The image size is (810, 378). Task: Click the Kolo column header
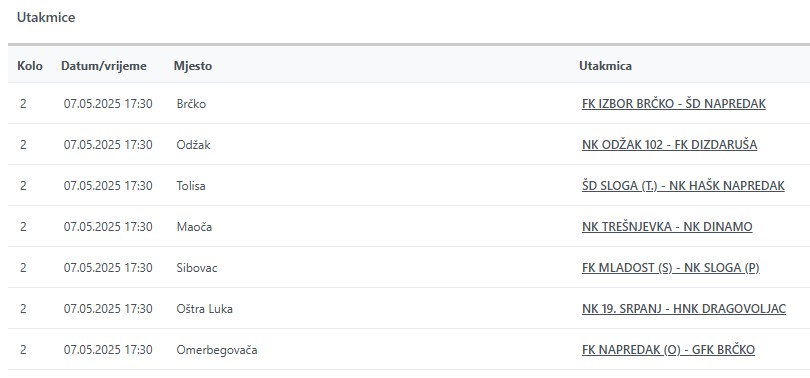[30, 66]
